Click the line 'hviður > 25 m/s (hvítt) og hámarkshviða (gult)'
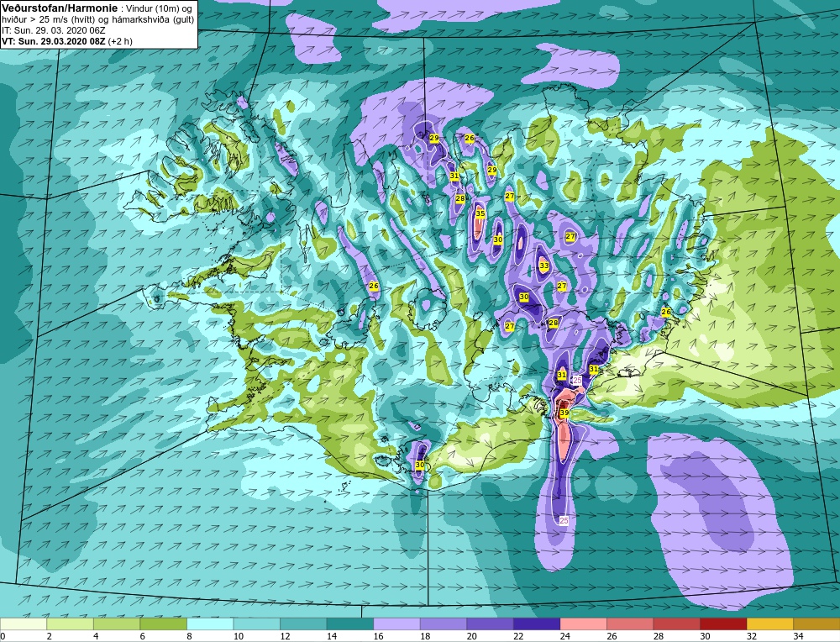This screenshot has width=840, height=642. pyautogui.click(x=98, y=20)
